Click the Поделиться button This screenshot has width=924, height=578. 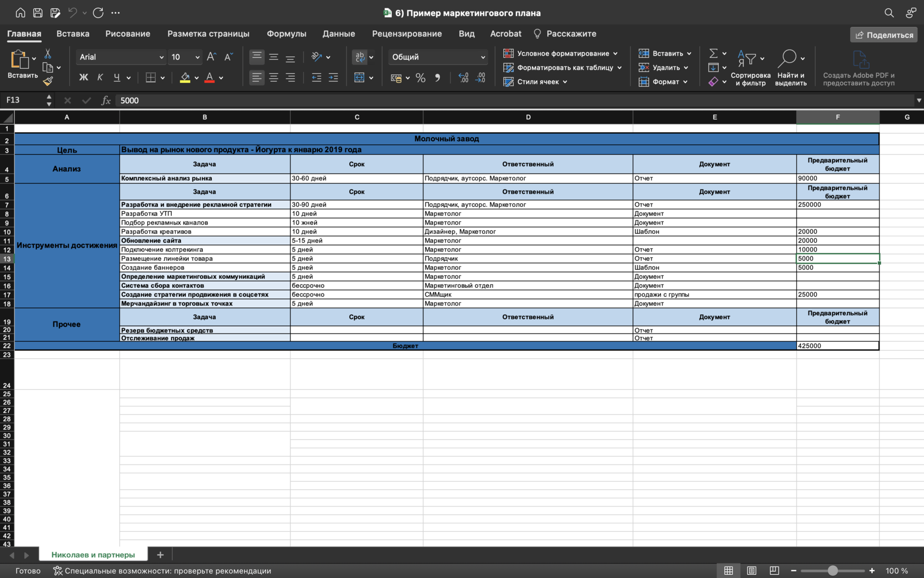pyautogui.click(x=884, y=35)
